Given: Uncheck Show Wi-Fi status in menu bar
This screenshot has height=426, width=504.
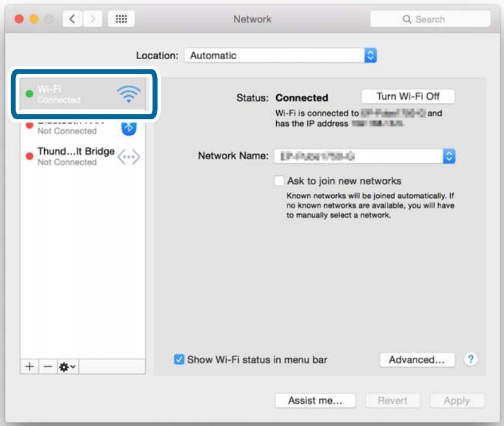Looking at the screenshot, I should pos(179,359).
